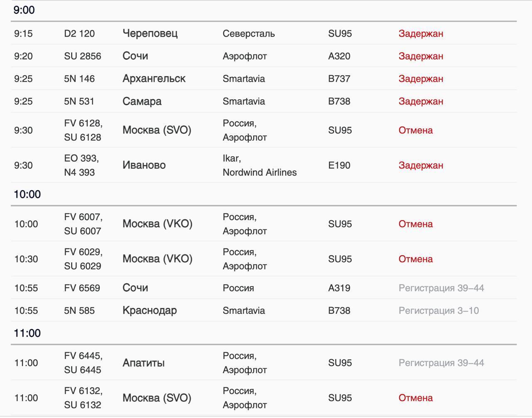The width and height of the screenshot is (532, 418).
Task: Click Ikar, Nordwind Airlines carrier cell
Action: pyautogui.click(x=259, y=165)
